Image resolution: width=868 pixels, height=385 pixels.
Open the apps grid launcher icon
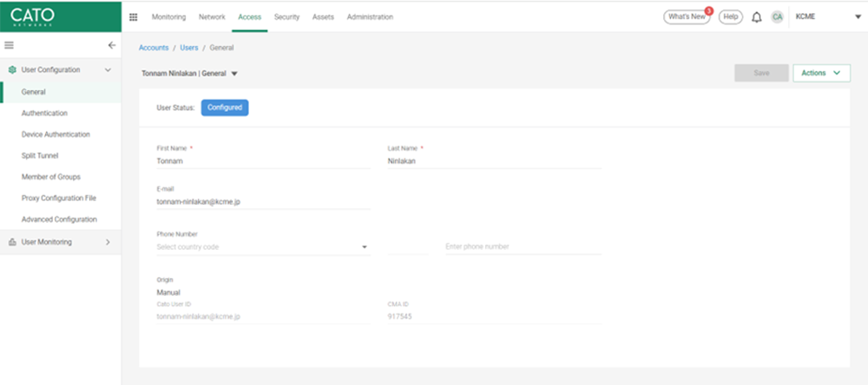(x=133, y=17)
